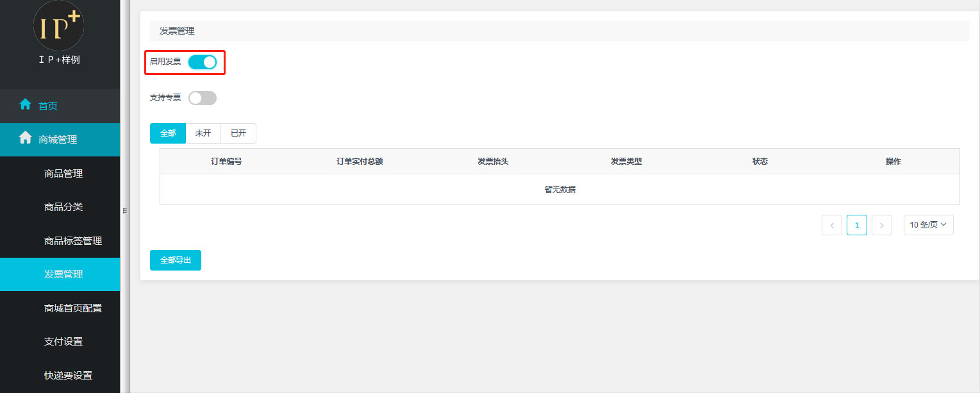Switch to the 已开 tab
The image size is (980, 393).
[238, 133]
